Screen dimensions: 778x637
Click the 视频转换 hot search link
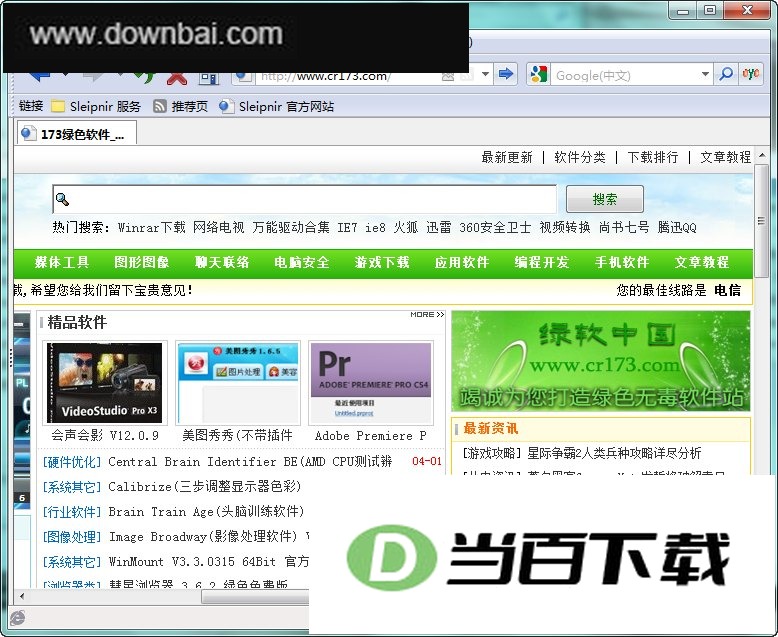[x=565, y=228]
